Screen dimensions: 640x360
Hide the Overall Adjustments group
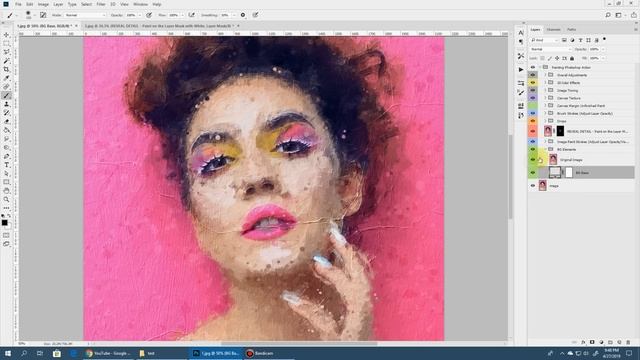point(532,75)
